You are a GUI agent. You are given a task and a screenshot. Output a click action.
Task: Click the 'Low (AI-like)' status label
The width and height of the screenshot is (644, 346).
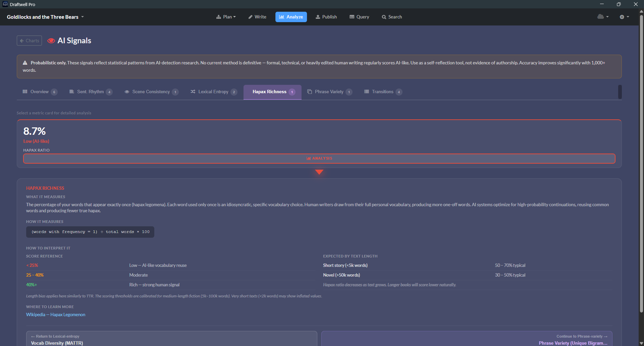(x=36, y=141)
